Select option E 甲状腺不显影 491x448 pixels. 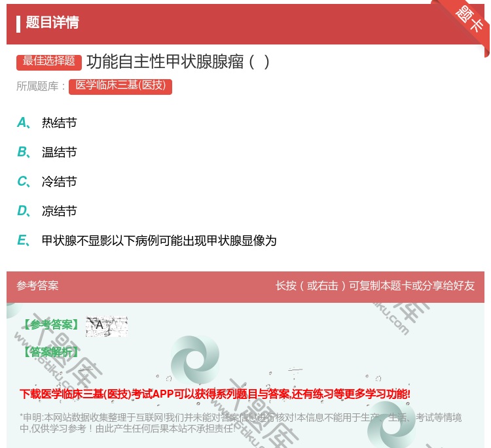[x=147, y=241]
